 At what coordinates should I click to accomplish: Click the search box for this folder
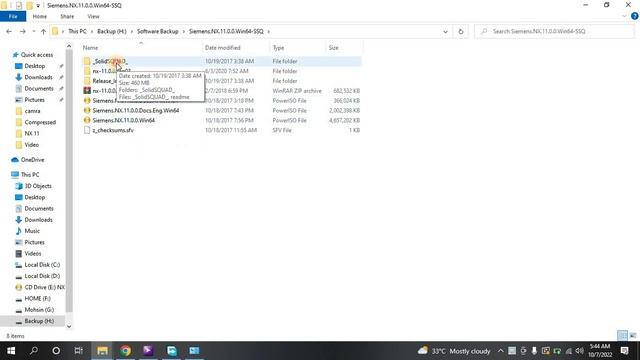[554, 31]
